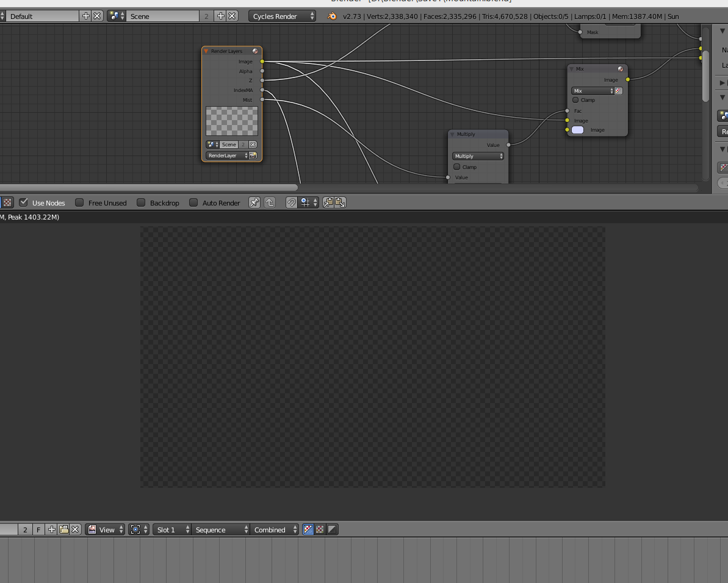Add a new screen layout with plus icon next to Default
Screen dimensions: 728x583
pos(86,16)
